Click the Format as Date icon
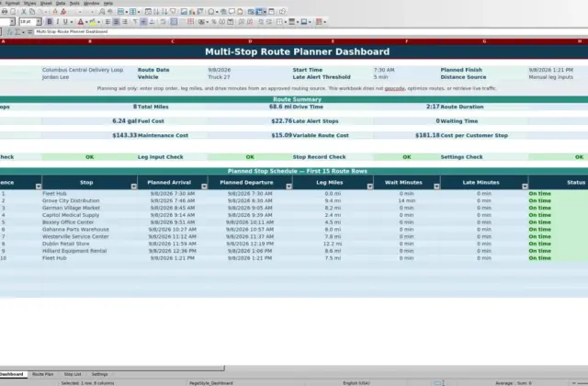588x386 pixels. (231, 22)
